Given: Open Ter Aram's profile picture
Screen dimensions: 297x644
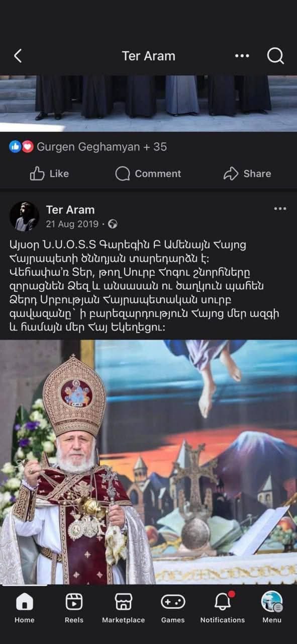Looking at the screenshot, I should (24, 216).
